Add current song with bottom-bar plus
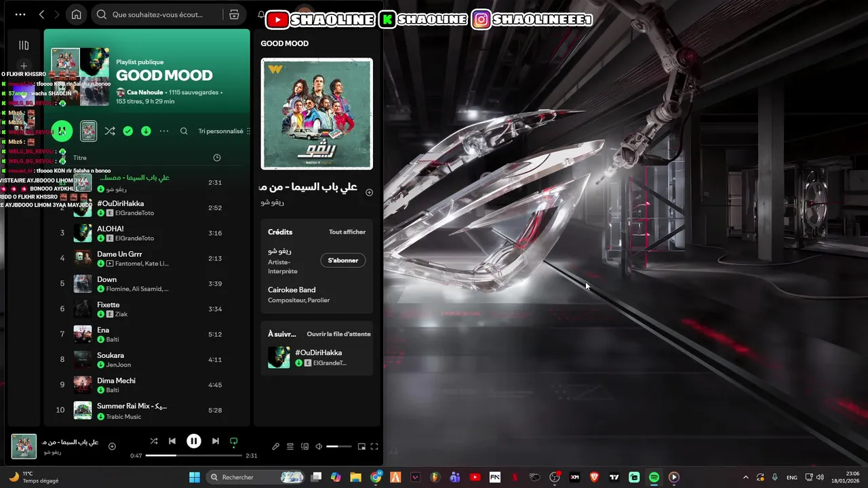 [x=112, y=446]
